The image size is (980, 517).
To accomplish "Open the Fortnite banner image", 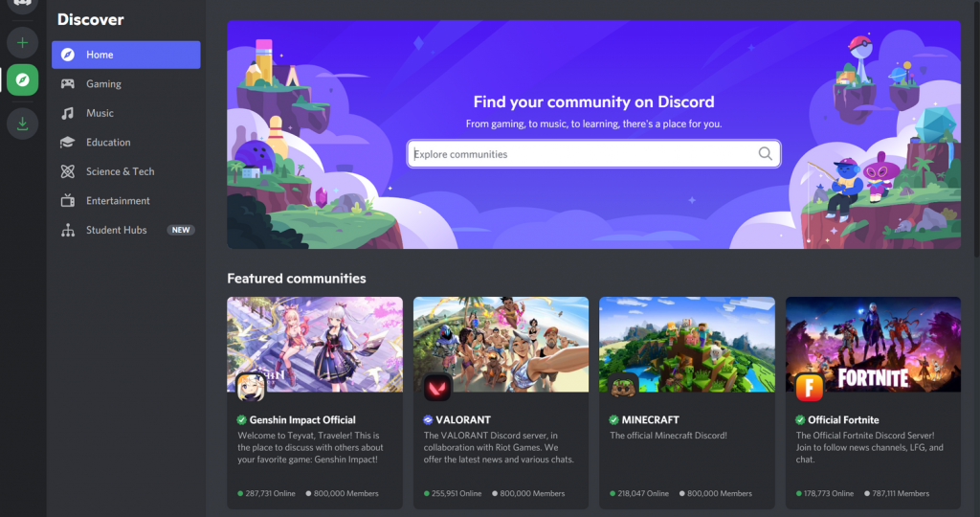I will click(x=873, y=345).
